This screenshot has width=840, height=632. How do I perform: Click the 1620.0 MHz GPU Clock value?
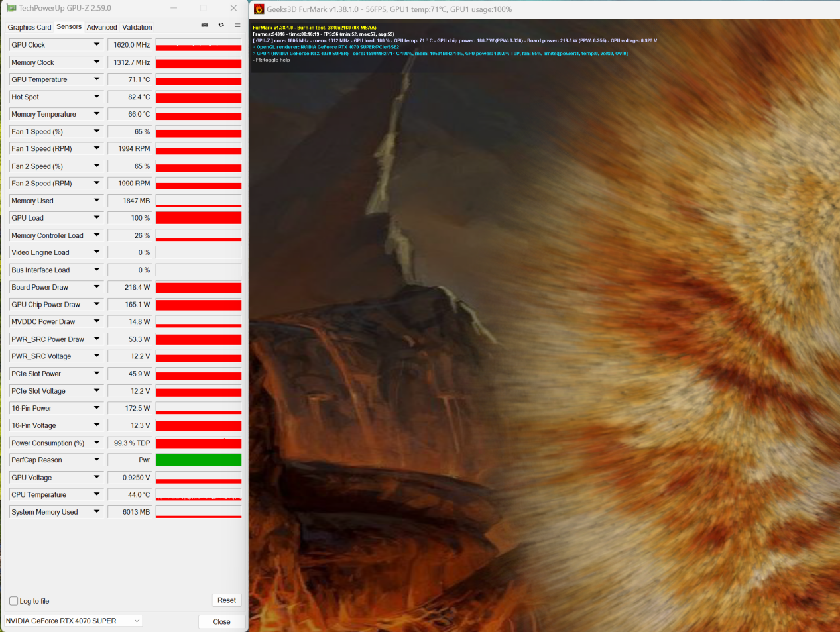[x=131, y=45]
